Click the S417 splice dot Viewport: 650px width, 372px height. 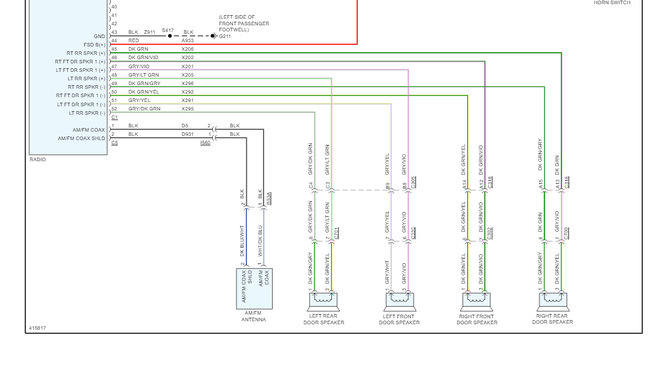click(170, 36)
